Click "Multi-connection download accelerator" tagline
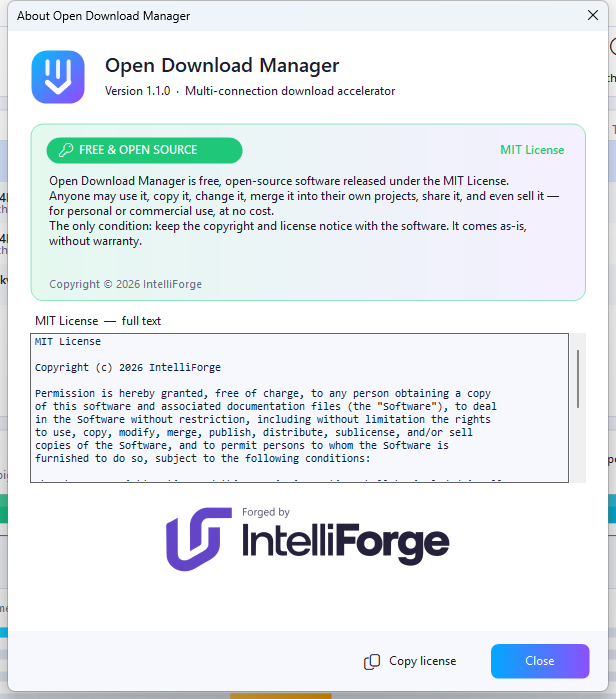Image resolution: width=616 pixels, height=699 pixels. (290, 91)
